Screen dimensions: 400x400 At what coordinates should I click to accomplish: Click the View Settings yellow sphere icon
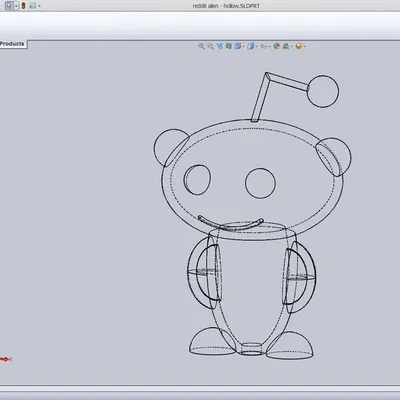299,46
